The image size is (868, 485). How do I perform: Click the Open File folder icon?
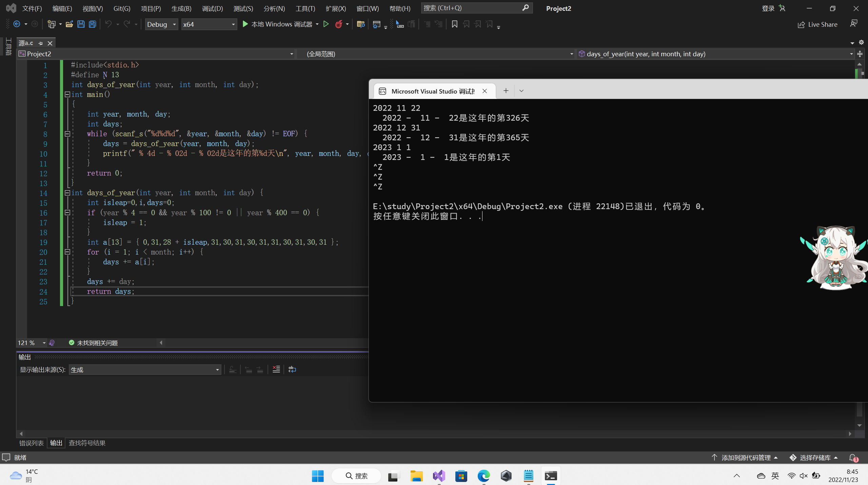69,24
